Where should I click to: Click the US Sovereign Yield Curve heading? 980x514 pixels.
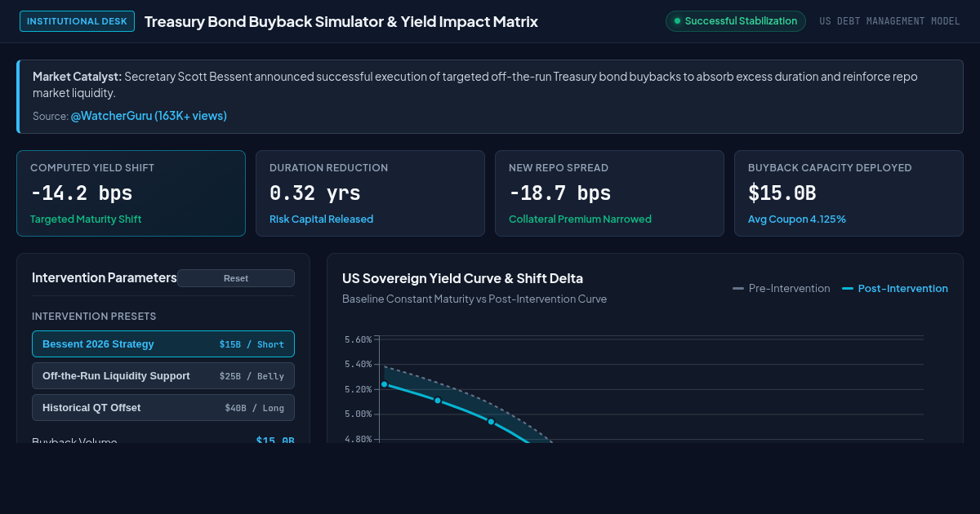(x=462, y=278)
